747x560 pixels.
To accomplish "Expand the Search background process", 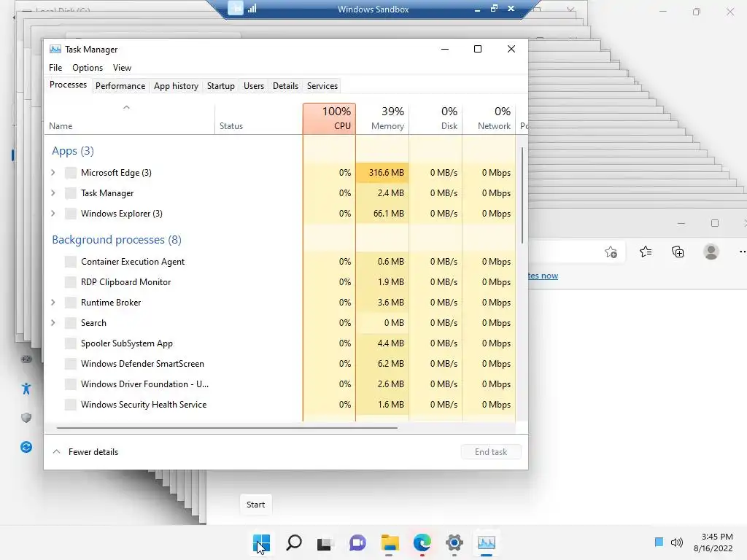I will pos(53,323).
